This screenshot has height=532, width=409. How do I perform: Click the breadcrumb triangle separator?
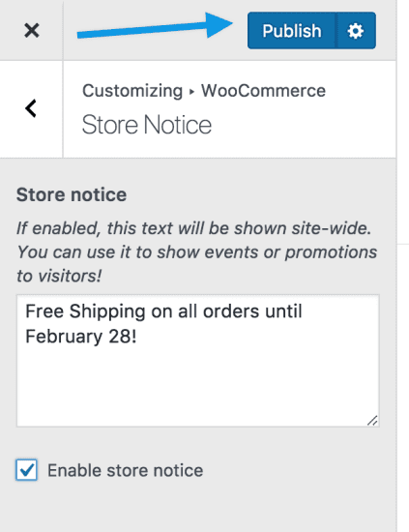click(192, 91)
